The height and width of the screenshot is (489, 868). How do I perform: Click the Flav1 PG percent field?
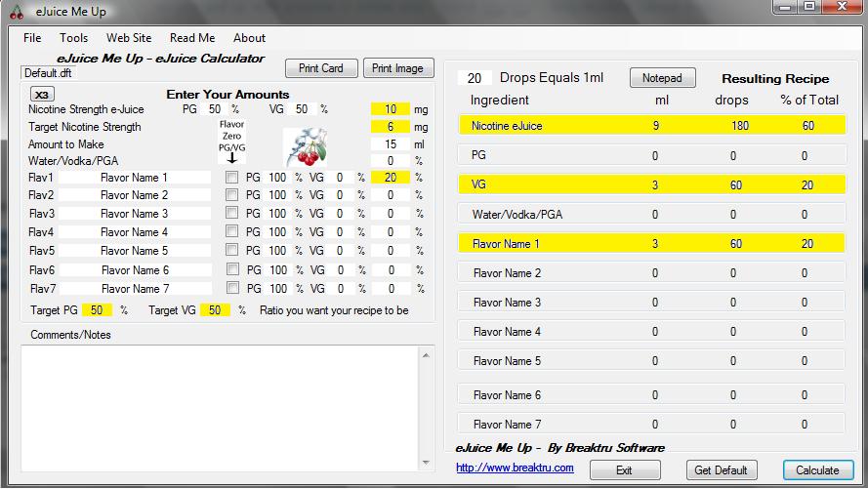click(x=277, y=178)
